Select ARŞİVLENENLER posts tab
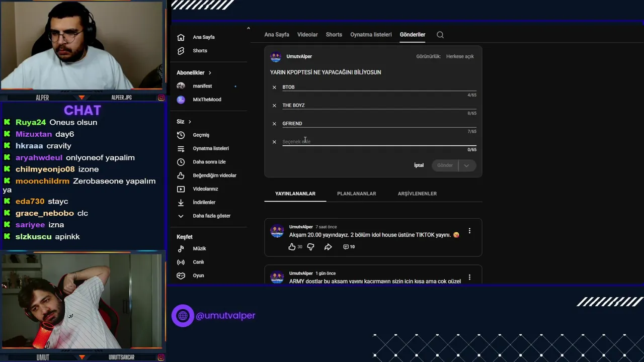Screen dimensions: 644x362 (417, 194)
